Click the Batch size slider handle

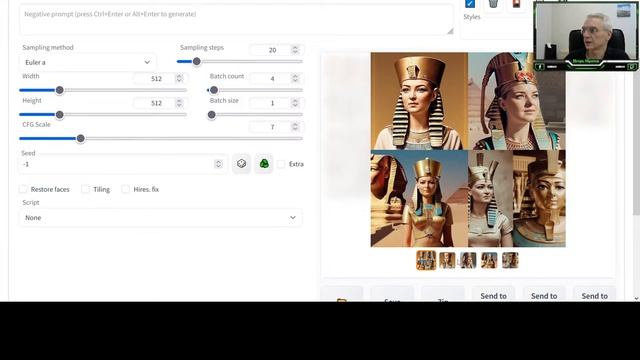pyautogui.click(x=211, y=115)
